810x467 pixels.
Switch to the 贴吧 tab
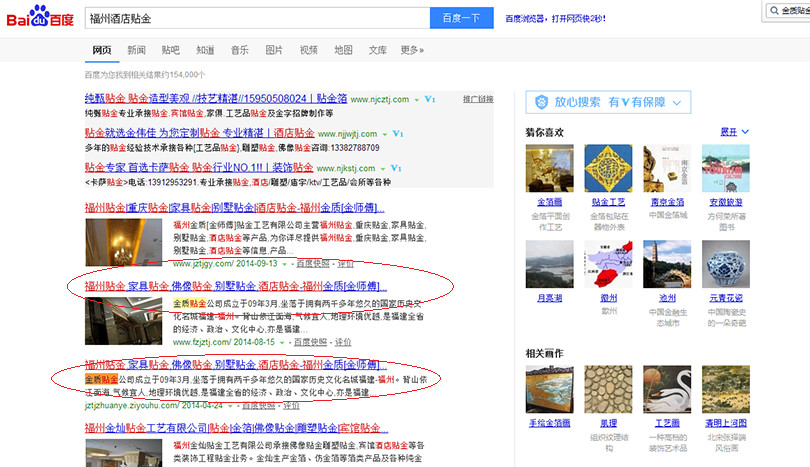point(170,50)
